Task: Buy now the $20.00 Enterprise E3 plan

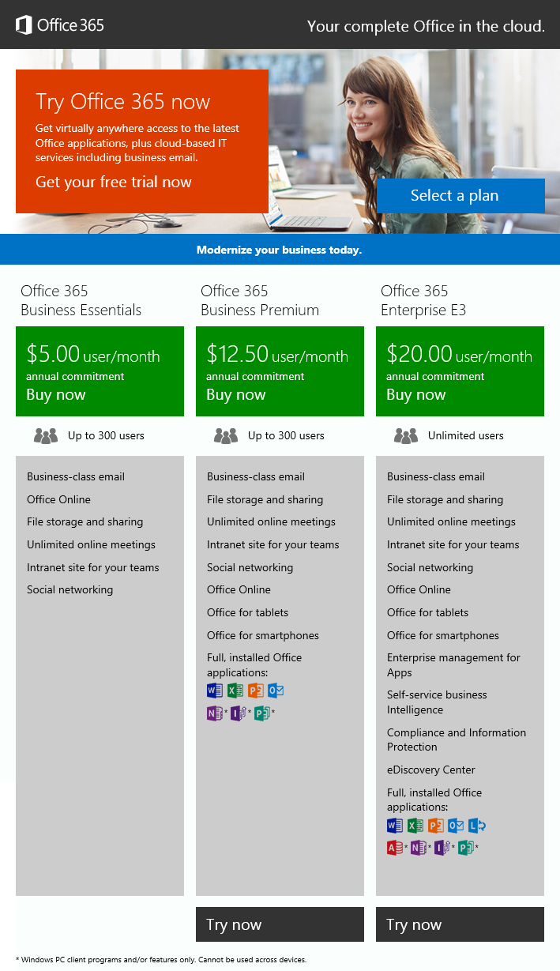Action: (416, 395)
